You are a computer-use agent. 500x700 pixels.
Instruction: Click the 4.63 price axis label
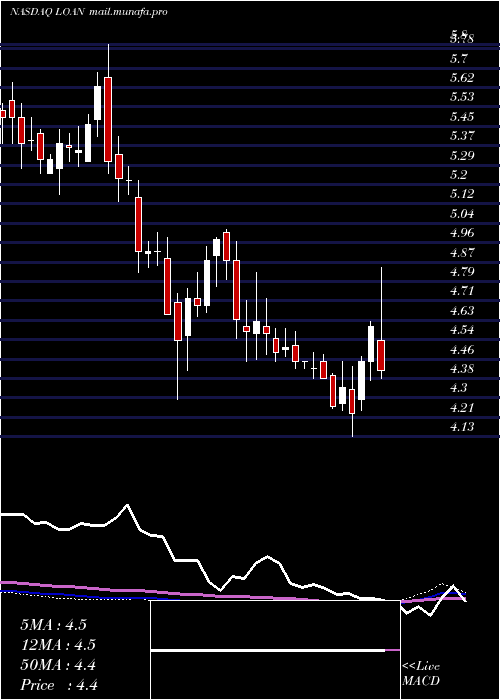click(x=462, y=311)
